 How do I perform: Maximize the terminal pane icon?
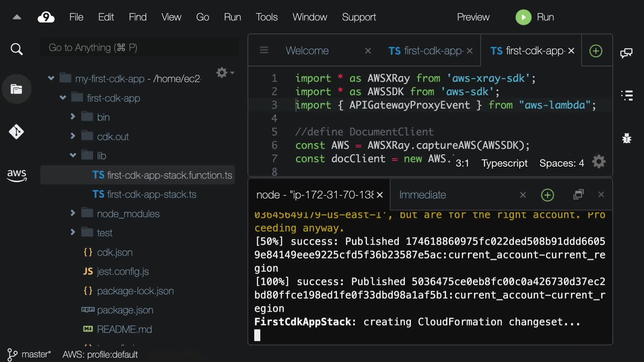coord(579,195)
